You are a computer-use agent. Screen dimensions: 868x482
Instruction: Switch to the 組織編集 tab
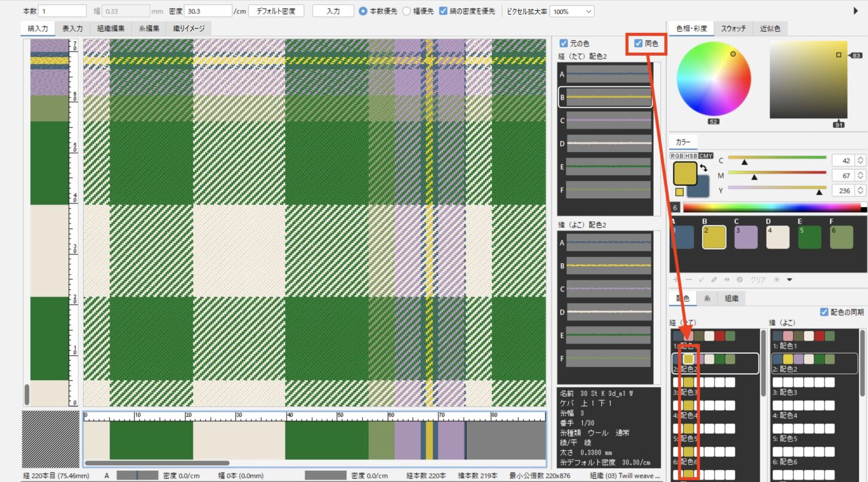pyautogui.click(x=111, y=28)
